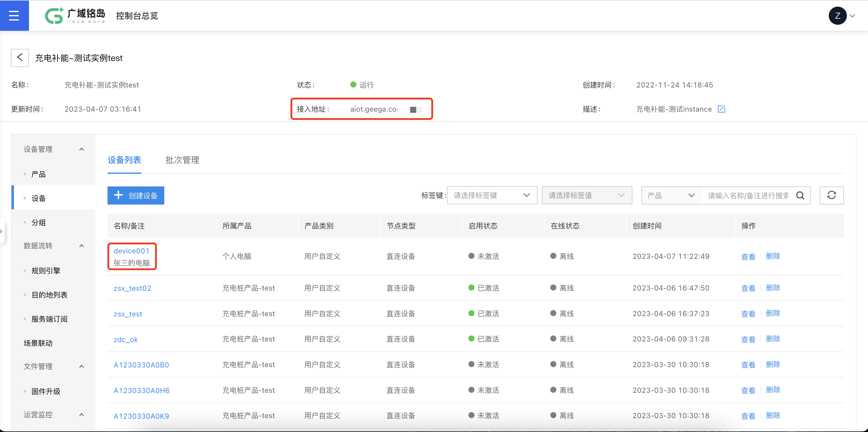
Task: Open the Z user avatar menu
Action: click(x=837, y=15)
